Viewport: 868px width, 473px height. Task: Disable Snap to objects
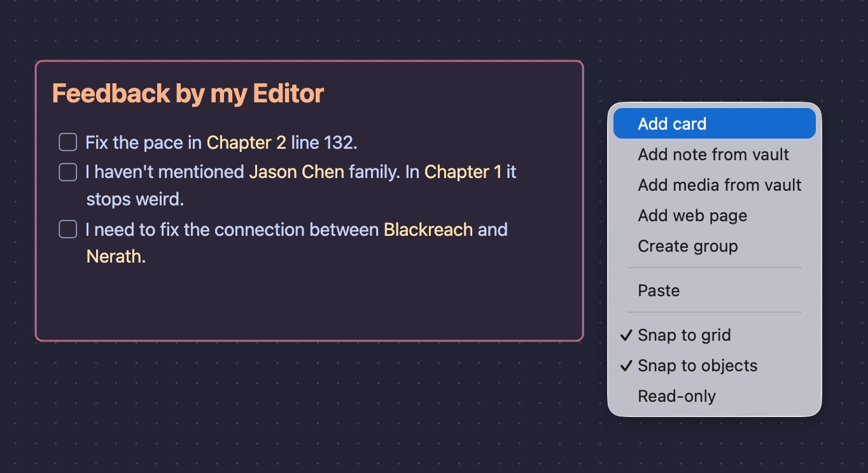[x=697, y=366]
